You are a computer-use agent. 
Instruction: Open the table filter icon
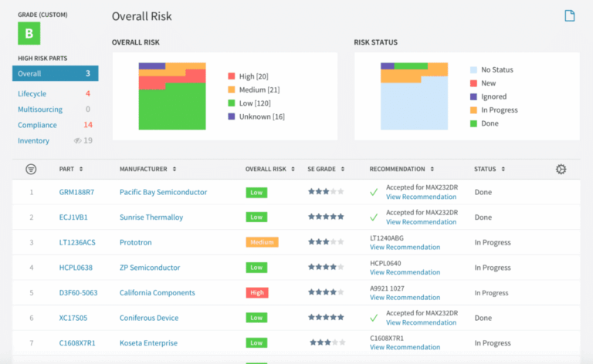31,169
